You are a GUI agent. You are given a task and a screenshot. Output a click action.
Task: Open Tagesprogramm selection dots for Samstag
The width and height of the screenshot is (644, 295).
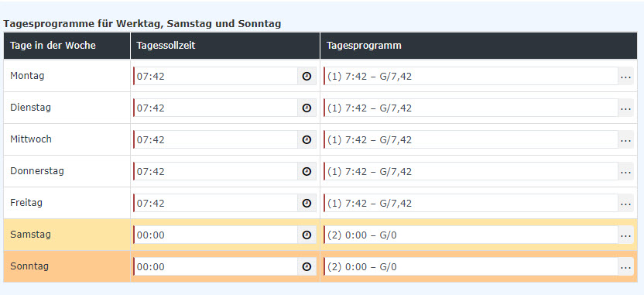pos(625,235)
